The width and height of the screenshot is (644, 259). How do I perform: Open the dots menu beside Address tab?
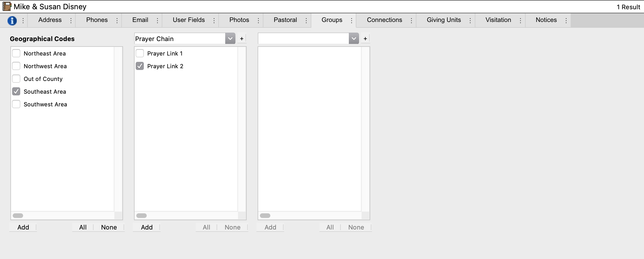pyautogui.click(x=71, y=21)
